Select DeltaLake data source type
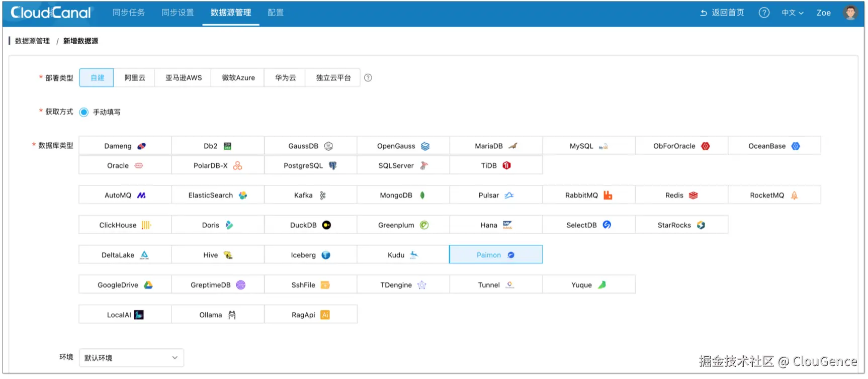The height and width of the screenshot is (379, 868). 125,255
